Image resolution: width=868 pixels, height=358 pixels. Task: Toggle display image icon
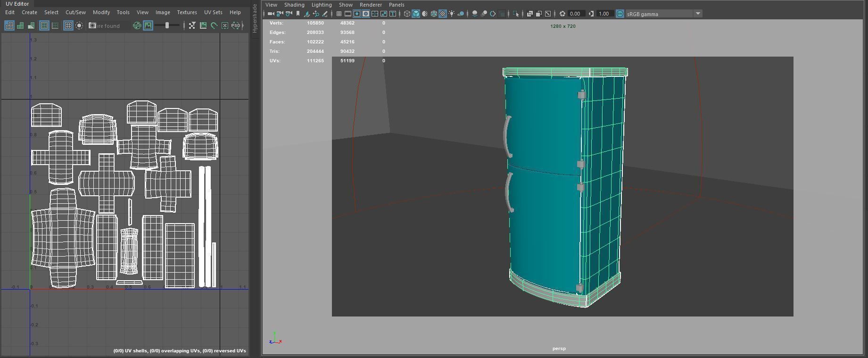pos(148,25)
